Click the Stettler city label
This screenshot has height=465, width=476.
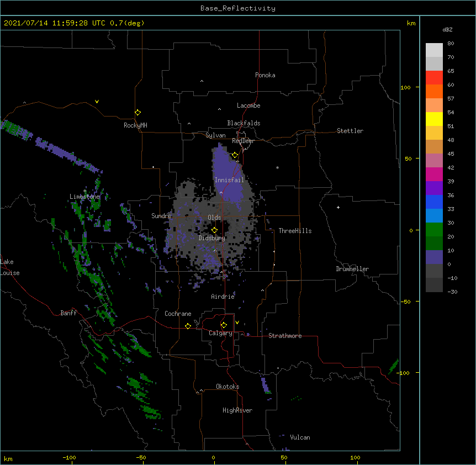point(350,131)
